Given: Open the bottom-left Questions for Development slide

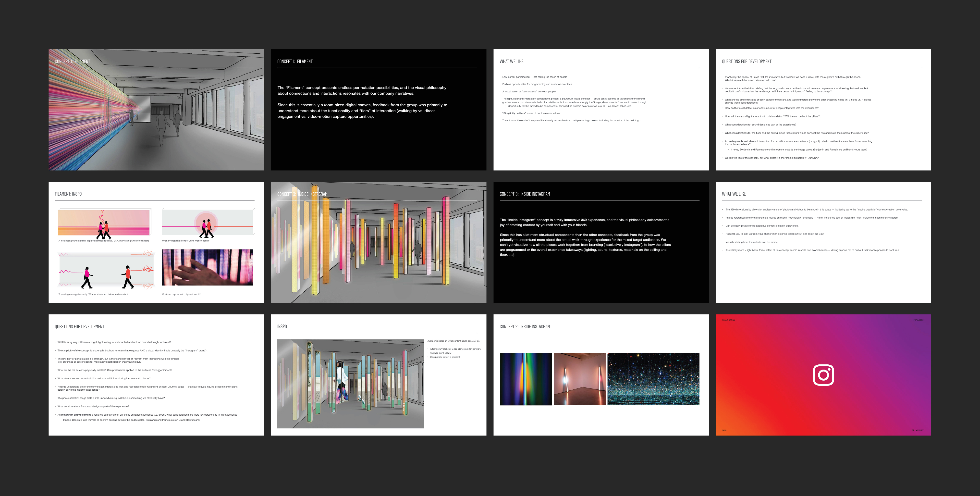Looking at the screenshot, I should 156,375.
